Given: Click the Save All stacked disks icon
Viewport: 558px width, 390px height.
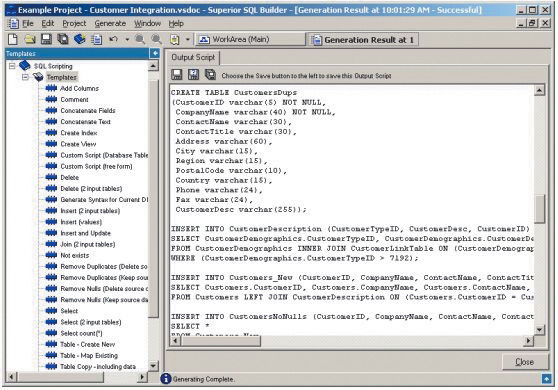Looking at the screenshot, I should click(63, 39).
